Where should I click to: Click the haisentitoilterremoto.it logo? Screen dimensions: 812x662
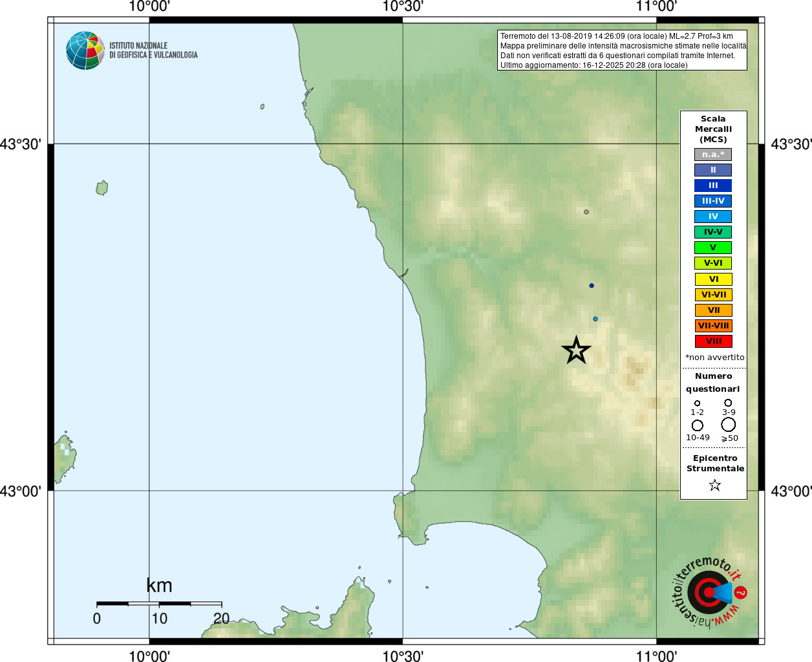710,592
